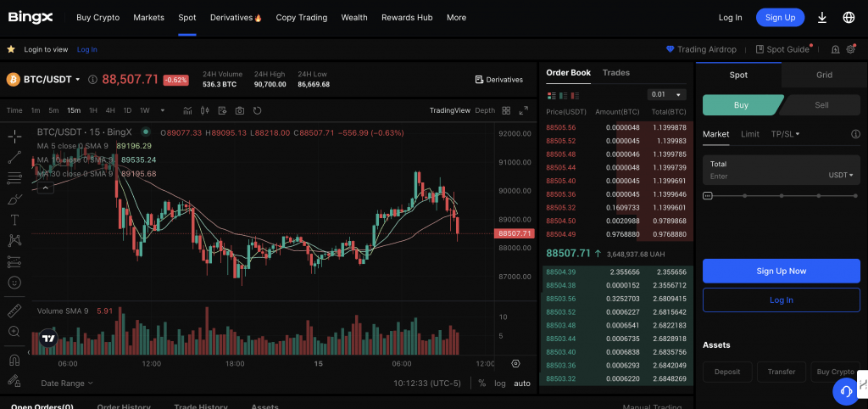Viewport: 868px width, 409px height.
Task: Select the crosshair cursor tool
Action: [15, 137]
